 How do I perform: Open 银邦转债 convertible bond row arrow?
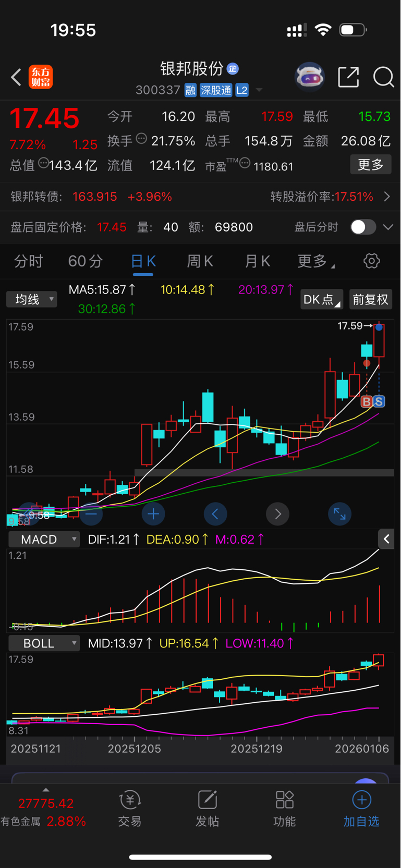click(387, 197)
